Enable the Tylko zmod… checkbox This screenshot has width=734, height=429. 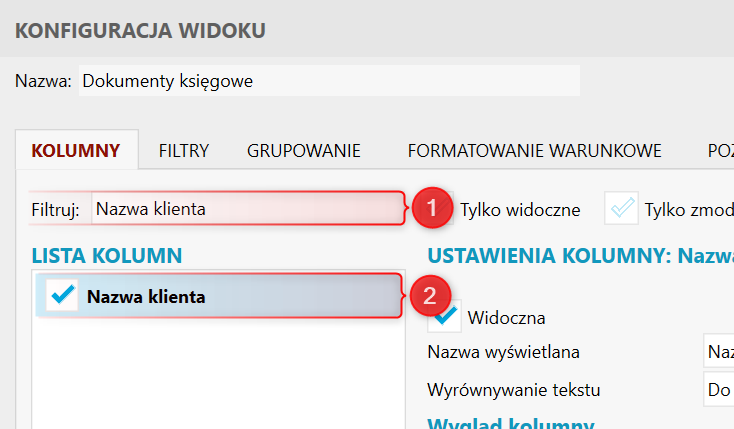point(623,208)
